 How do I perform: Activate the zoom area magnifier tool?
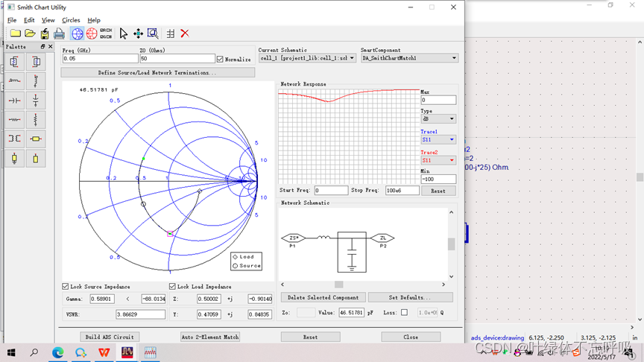click(x=153, y=34)
